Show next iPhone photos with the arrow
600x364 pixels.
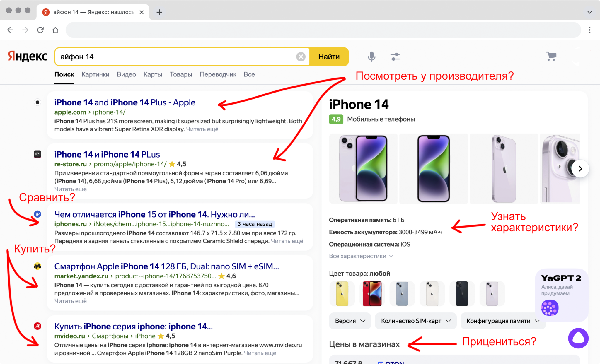(x=580, y=169)
